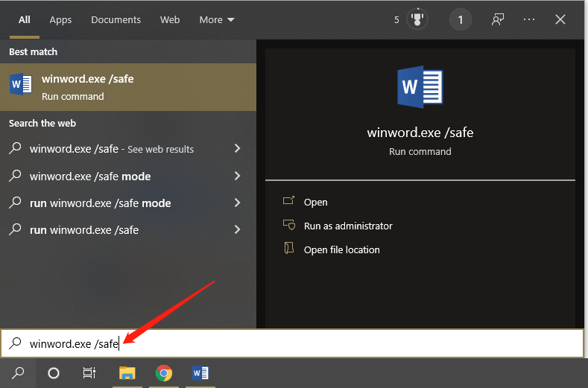Click the 'Search the web' heading text
This screenshot has width=588, height=388.
(x=42, y=124)
